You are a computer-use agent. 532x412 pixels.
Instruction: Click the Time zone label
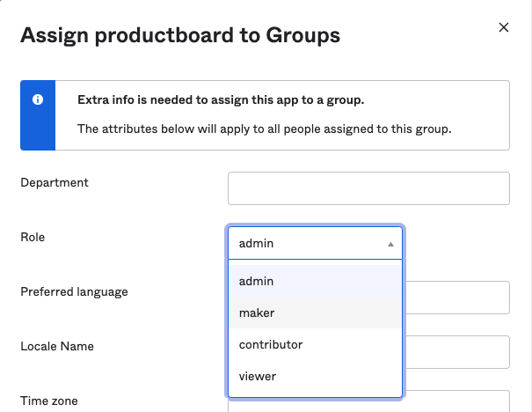click(x=49, y=401)
